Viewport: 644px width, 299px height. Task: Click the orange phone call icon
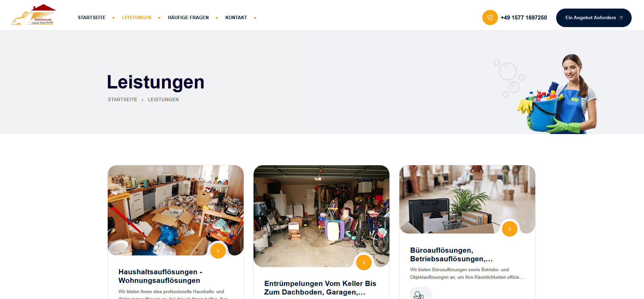(490, 17)
